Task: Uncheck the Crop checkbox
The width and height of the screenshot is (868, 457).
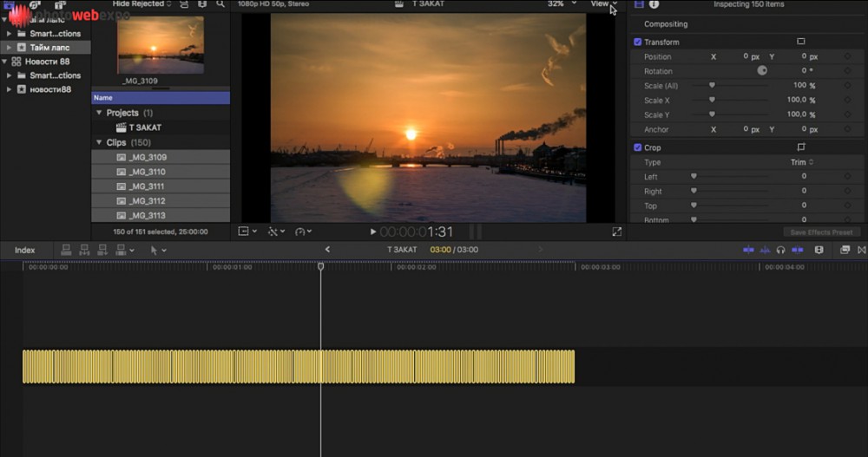Action: click(x=638, y=147)
